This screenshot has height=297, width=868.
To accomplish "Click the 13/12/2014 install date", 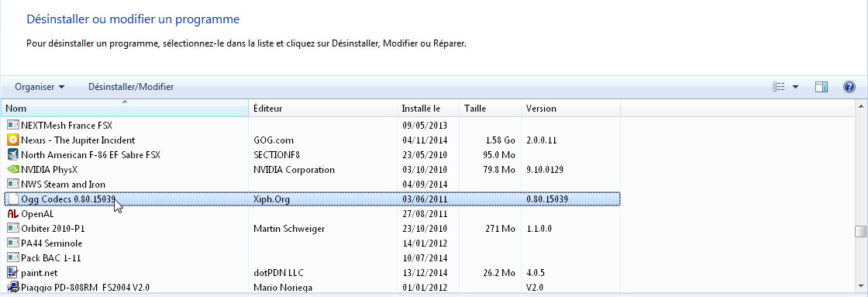I will tap(425, 273).
